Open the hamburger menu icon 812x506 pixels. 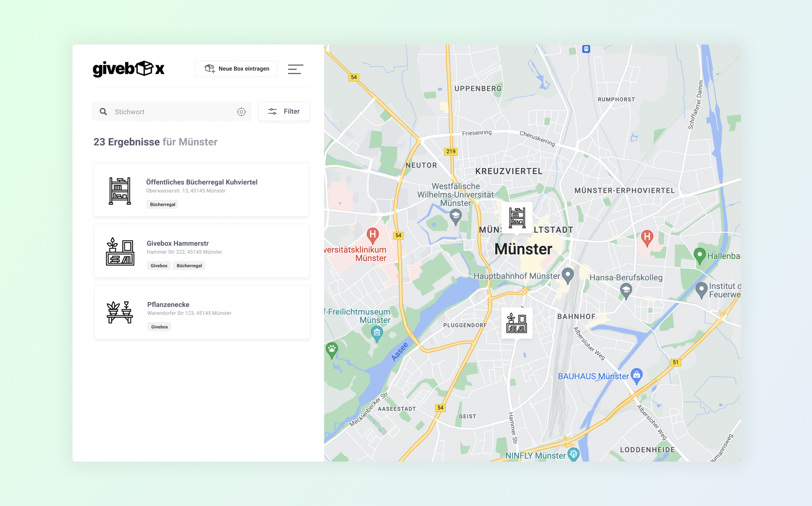[295, 69]
